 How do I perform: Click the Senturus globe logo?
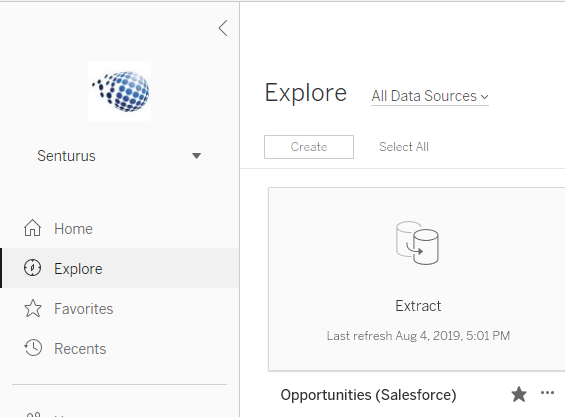120,91
